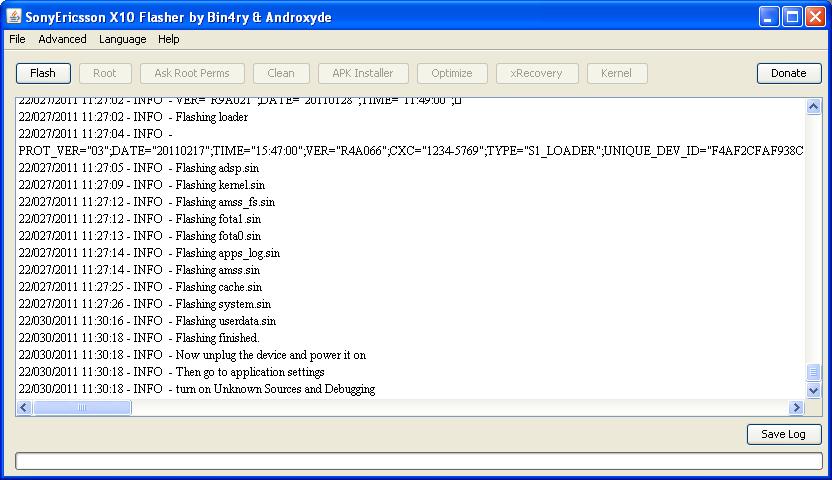The height and width of the screenshot is (480, 832).
Task: Click the 'Flashing loader' log line
Action: pos(133,117)
